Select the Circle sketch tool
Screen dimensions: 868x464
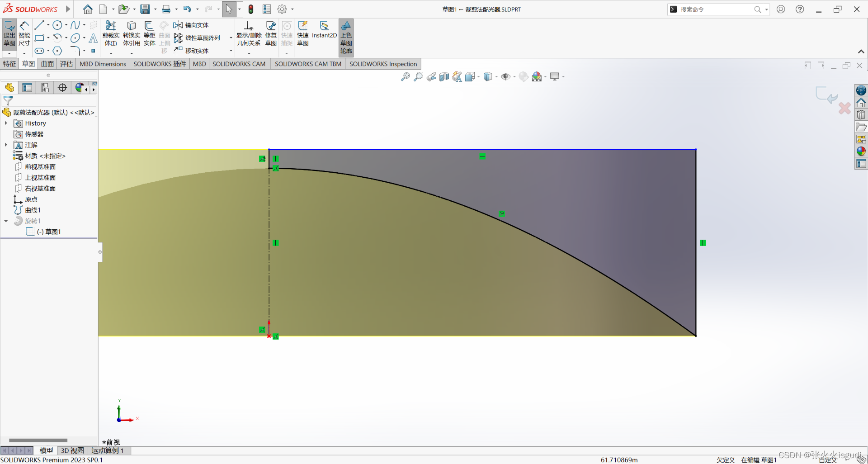[57, 25]
